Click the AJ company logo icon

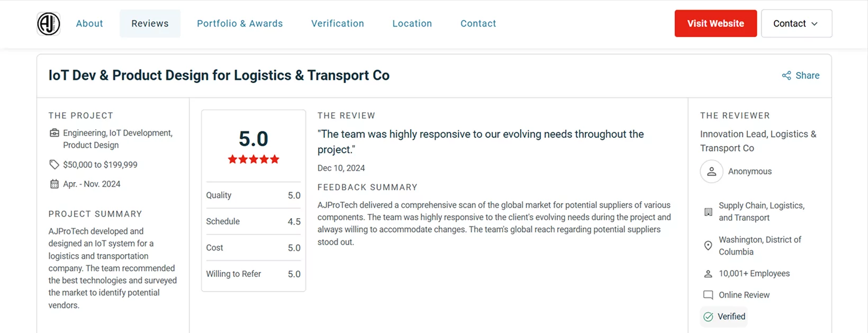[x=48, y=24]
